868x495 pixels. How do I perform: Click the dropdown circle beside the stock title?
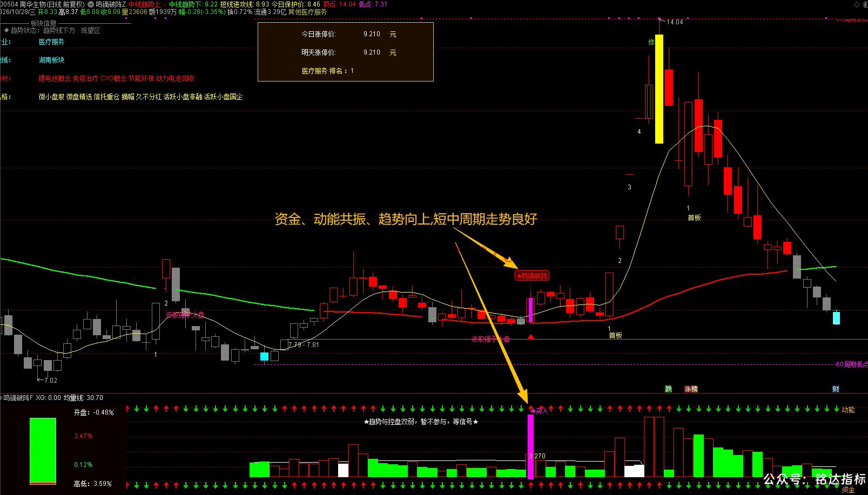pos(91,4)
